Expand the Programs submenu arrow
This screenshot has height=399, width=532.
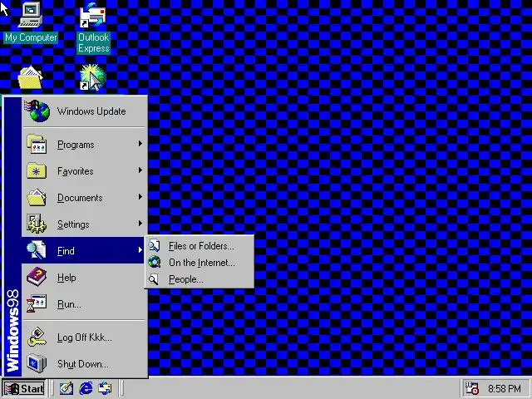(x=140, y=144)
